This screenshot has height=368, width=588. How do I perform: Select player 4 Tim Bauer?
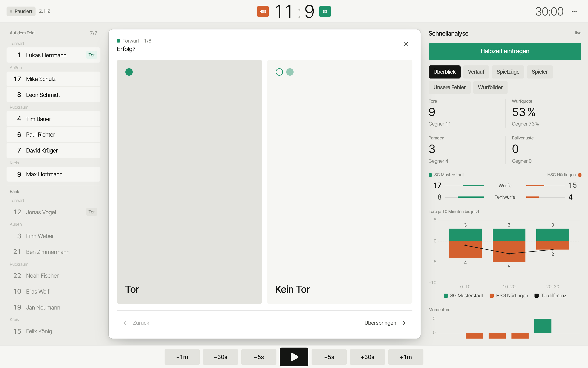(53, 119)
